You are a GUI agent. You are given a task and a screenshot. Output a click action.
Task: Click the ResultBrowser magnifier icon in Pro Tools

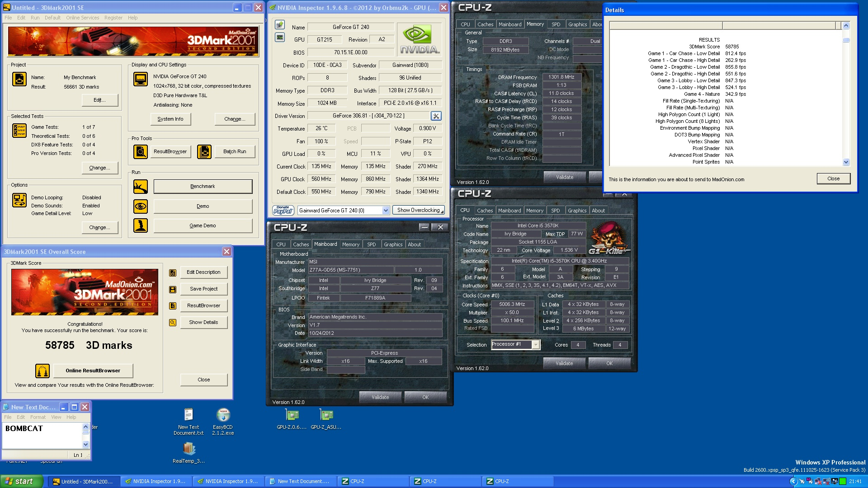141,152
